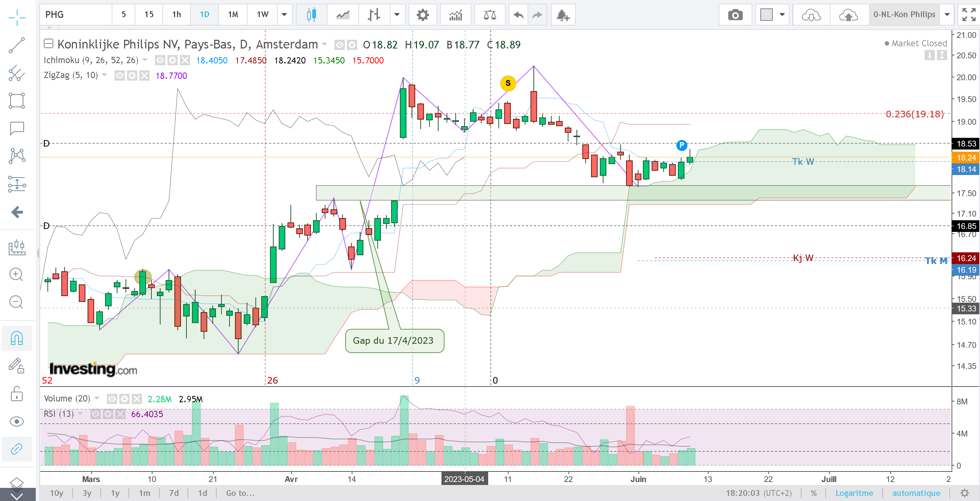Click the zoom in magnifier tool
Screen dimensions: 980x501
16,274
